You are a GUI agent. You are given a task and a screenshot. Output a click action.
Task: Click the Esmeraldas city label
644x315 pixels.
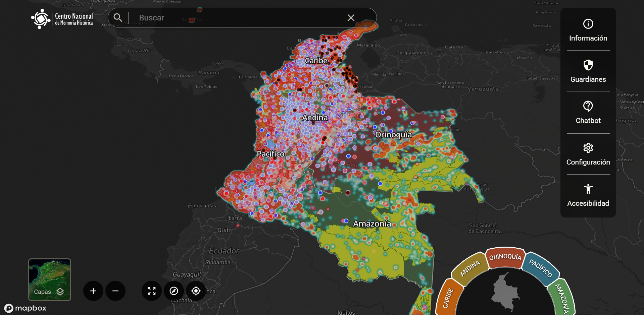pos(202,206)
